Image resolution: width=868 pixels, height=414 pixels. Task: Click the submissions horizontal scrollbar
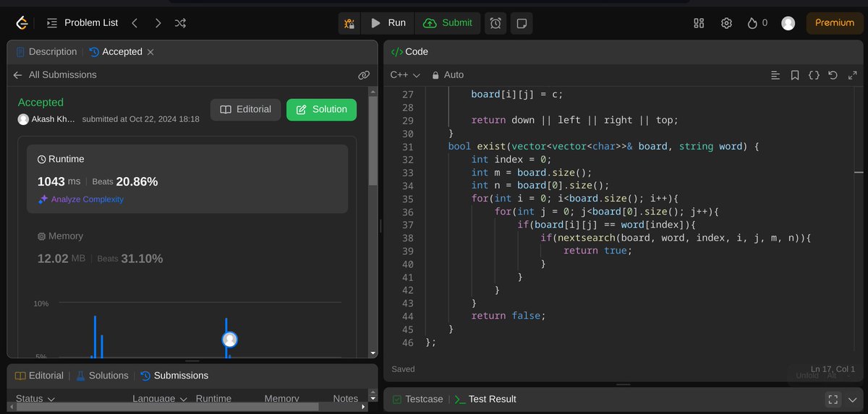pyautogui.click(x=168, y=407)
